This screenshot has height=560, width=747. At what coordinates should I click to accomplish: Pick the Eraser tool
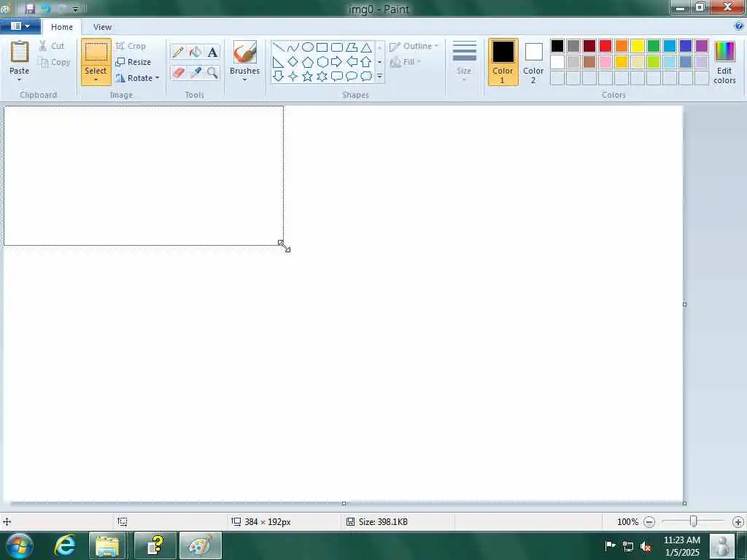tap(178, 72)
